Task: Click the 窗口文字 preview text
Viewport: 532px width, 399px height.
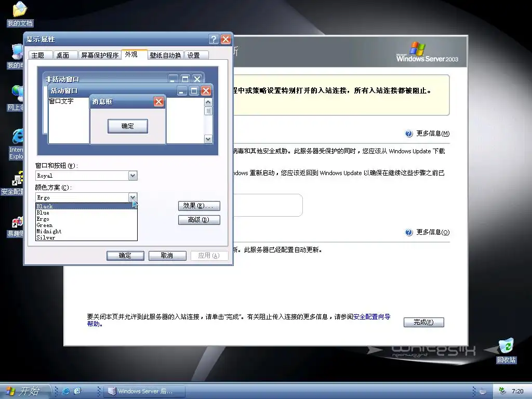Action: [61, 101]
